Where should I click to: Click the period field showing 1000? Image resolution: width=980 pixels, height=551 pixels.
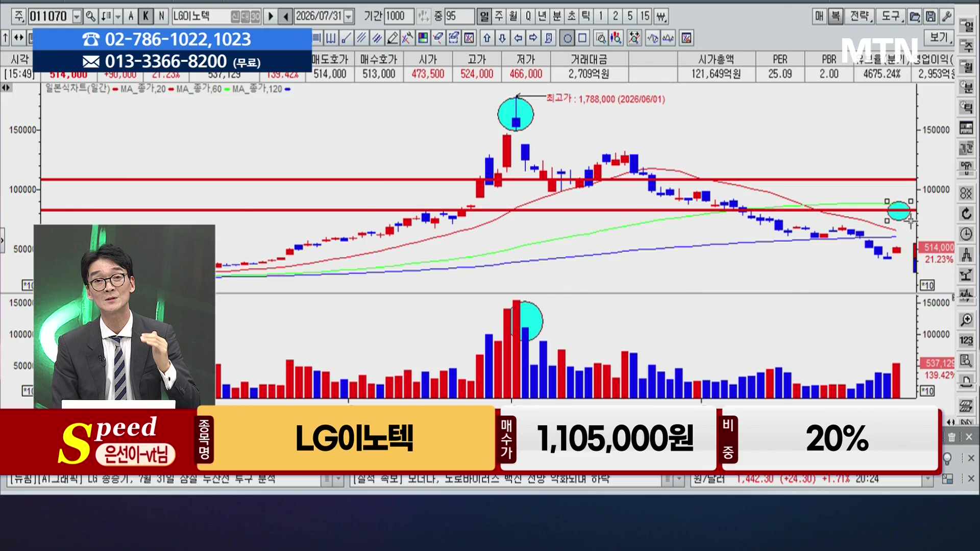point(400,16)
